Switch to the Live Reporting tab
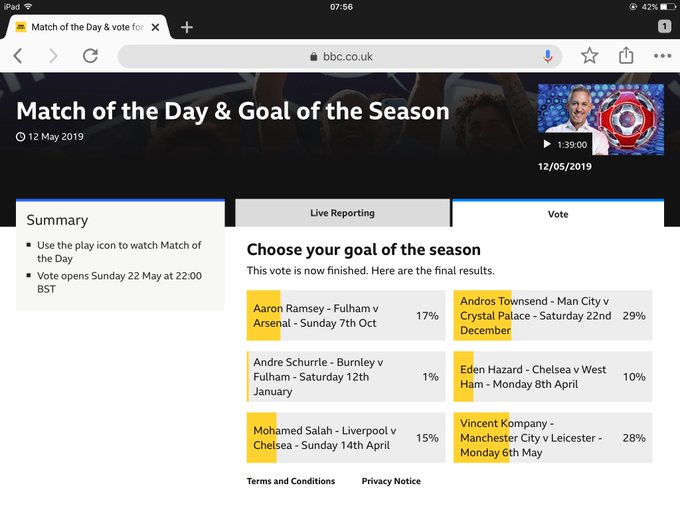The image size is (680, 510). [342, 213]
